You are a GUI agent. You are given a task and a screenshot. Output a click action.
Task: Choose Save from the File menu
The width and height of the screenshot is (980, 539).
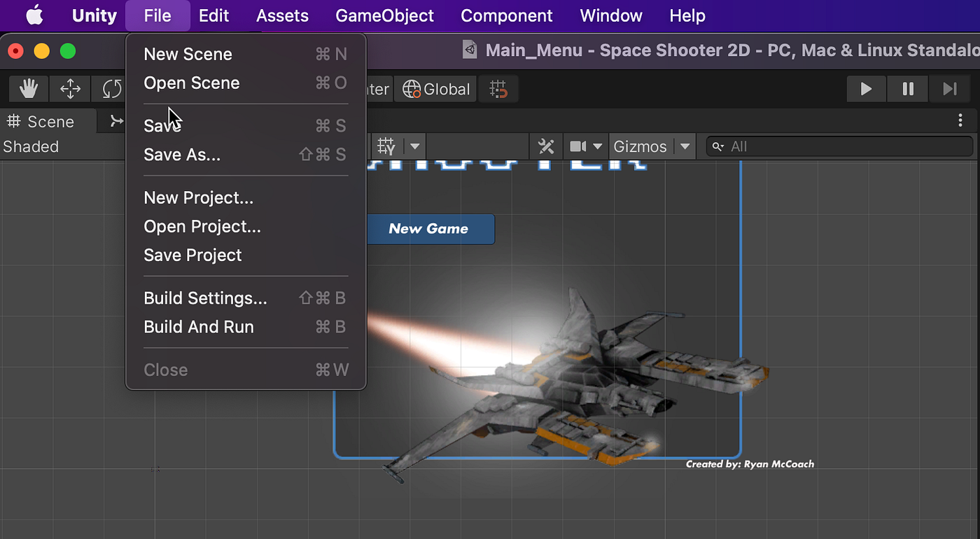pyautogui.click(x=246, y=125)
